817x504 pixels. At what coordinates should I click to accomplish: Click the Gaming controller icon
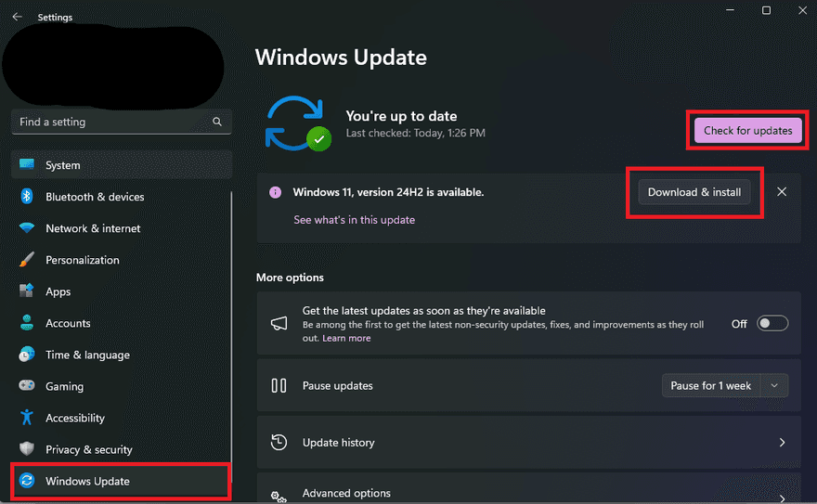27,385
